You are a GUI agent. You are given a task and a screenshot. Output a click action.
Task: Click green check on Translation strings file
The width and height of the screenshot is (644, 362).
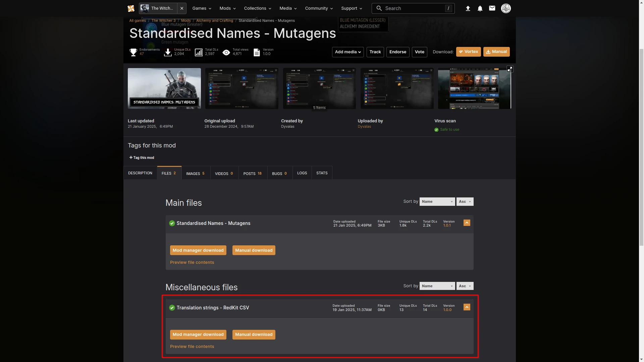(x=172, y=308)
